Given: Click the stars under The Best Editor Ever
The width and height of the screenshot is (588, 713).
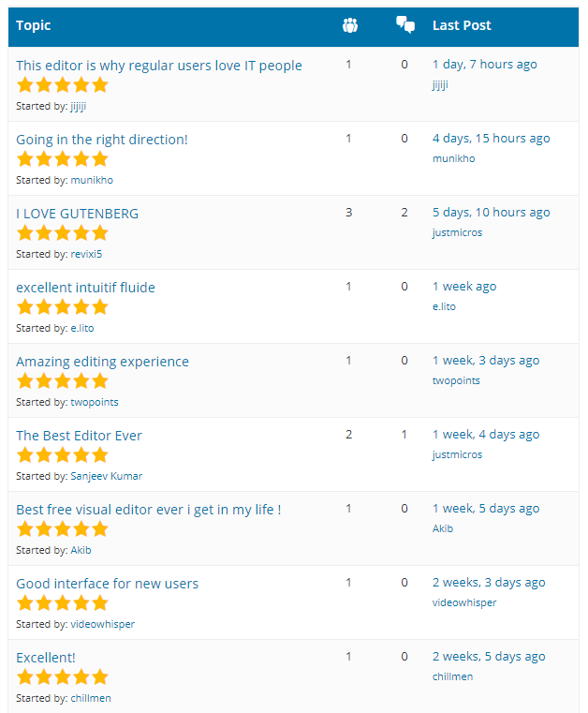Looking at the screenshot, I should point(62,455).
